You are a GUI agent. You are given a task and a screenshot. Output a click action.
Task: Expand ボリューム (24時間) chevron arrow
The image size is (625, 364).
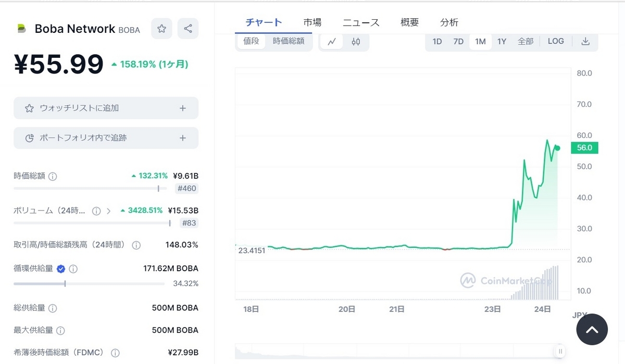[x=109, y=211]
